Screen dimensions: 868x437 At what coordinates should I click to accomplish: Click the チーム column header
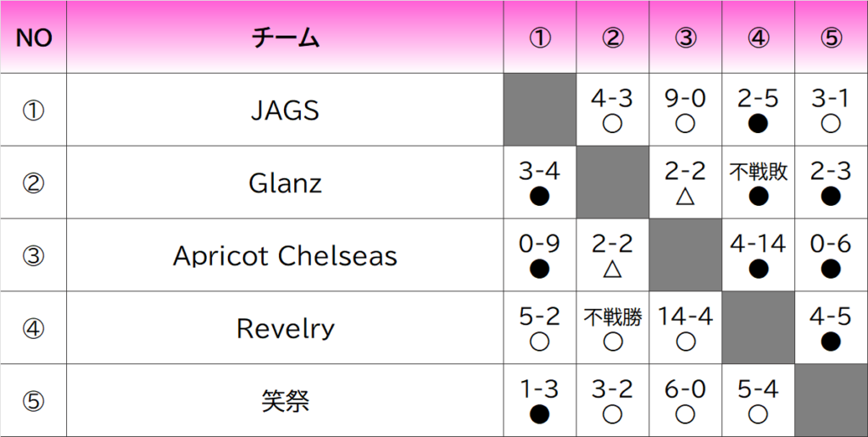click(x=285, y=38)
